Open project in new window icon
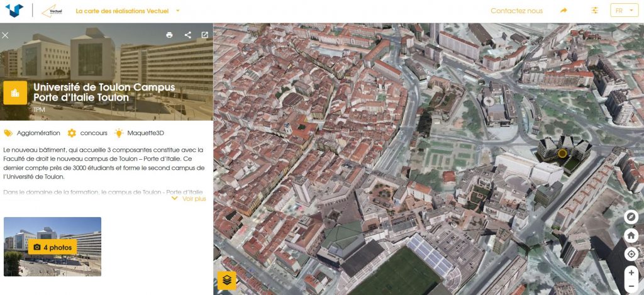 tap(204, 35)
